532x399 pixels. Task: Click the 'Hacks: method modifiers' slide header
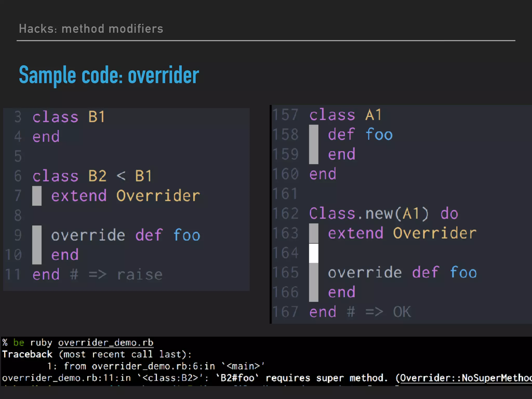tap(91, 29)
